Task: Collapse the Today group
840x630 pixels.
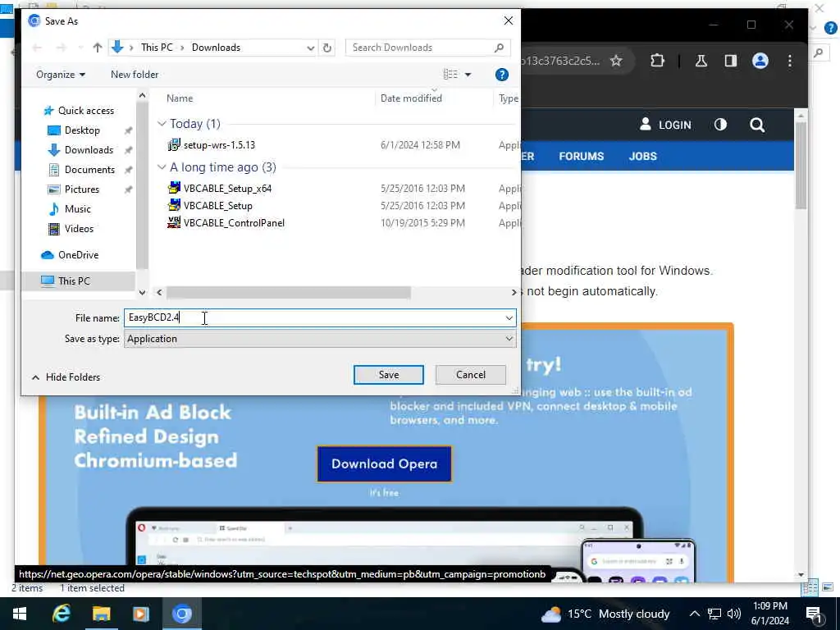Action: [162, 124]
